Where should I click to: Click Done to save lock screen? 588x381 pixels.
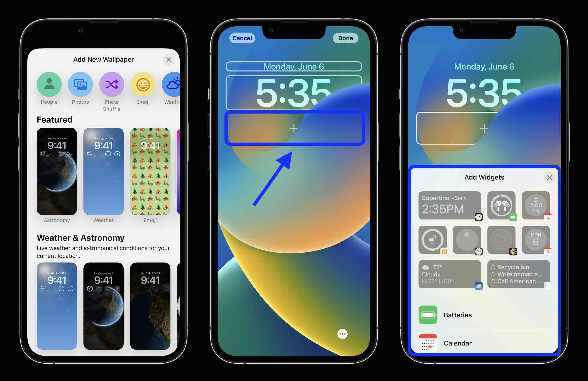(345, 38)
